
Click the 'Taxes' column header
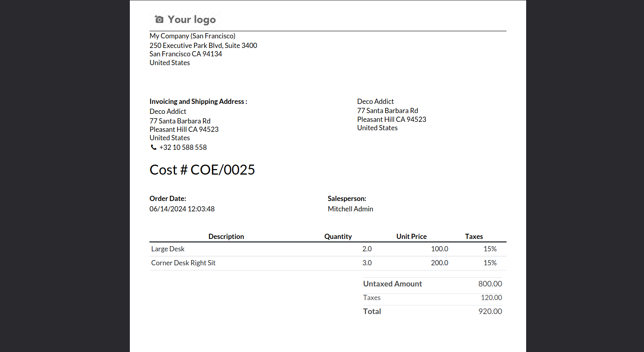[x=474, y=237]
